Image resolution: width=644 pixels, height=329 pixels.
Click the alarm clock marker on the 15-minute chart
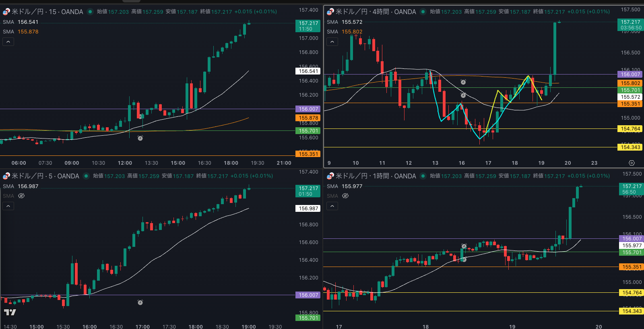[140, 138]
